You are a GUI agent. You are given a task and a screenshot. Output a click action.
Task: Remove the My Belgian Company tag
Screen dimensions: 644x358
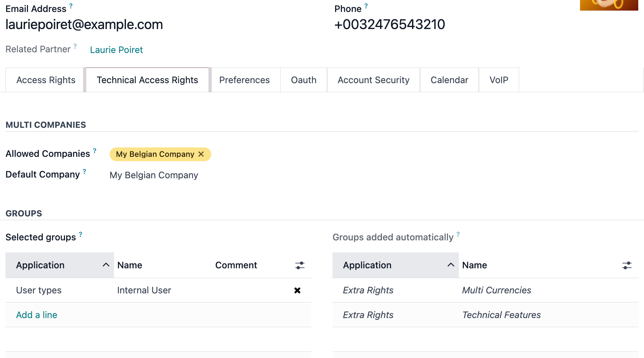(x=201, y=154)
